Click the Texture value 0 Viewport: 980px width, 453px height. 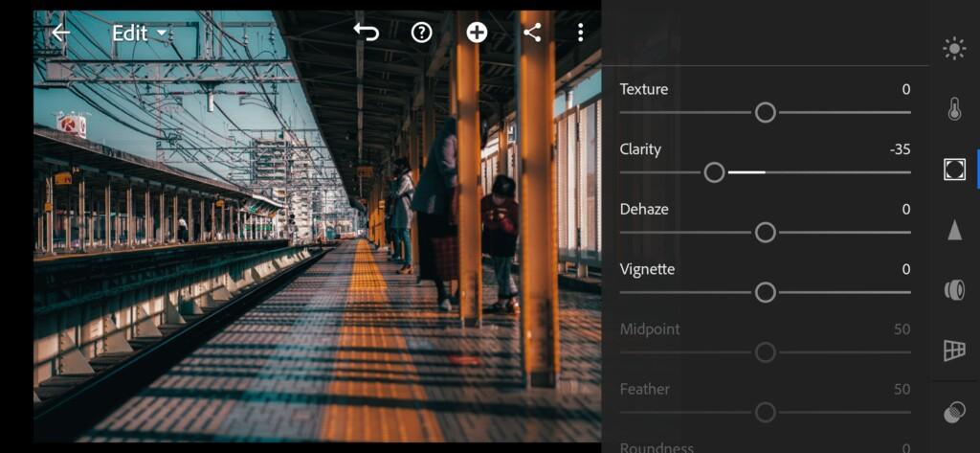[x=906, y=89]
